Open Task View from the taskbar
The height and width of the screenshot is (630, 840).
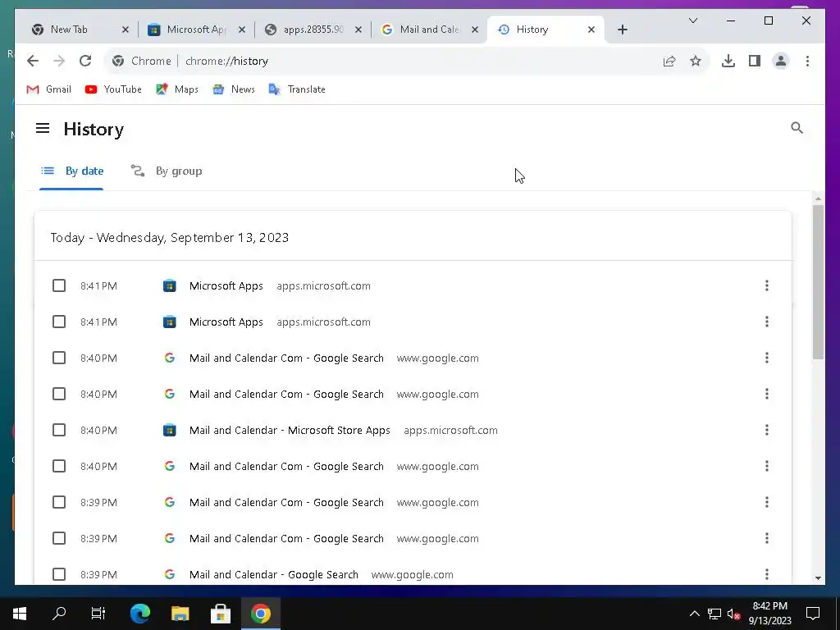point(98,614)
